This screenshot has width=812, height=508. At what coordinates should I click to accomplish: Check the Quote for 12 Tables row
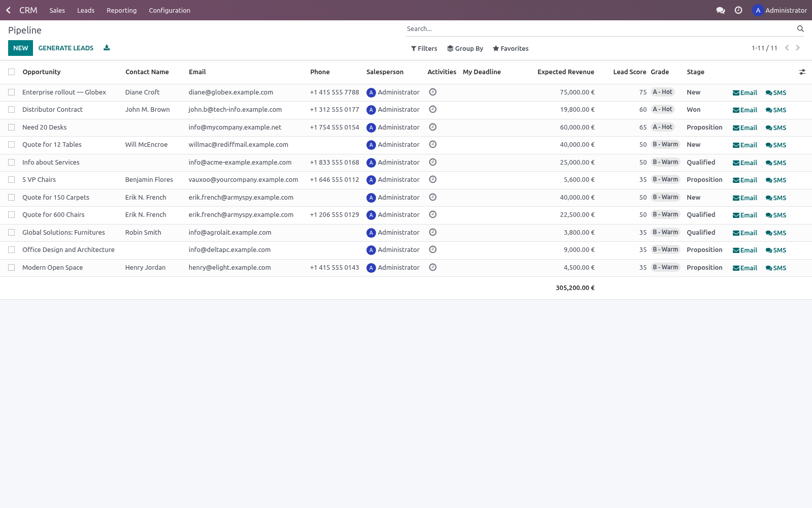(x=12, y=145)
